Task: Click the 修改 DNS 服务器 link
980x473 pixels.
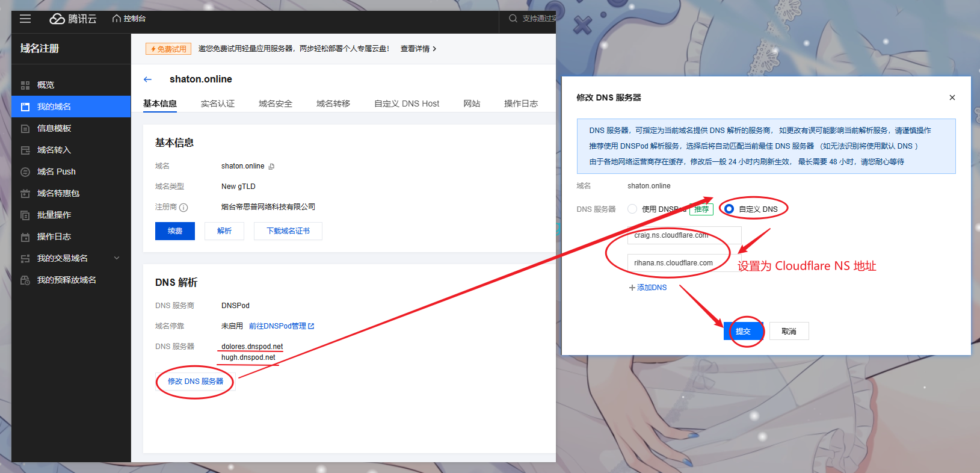Action: [x=196, y=382]
